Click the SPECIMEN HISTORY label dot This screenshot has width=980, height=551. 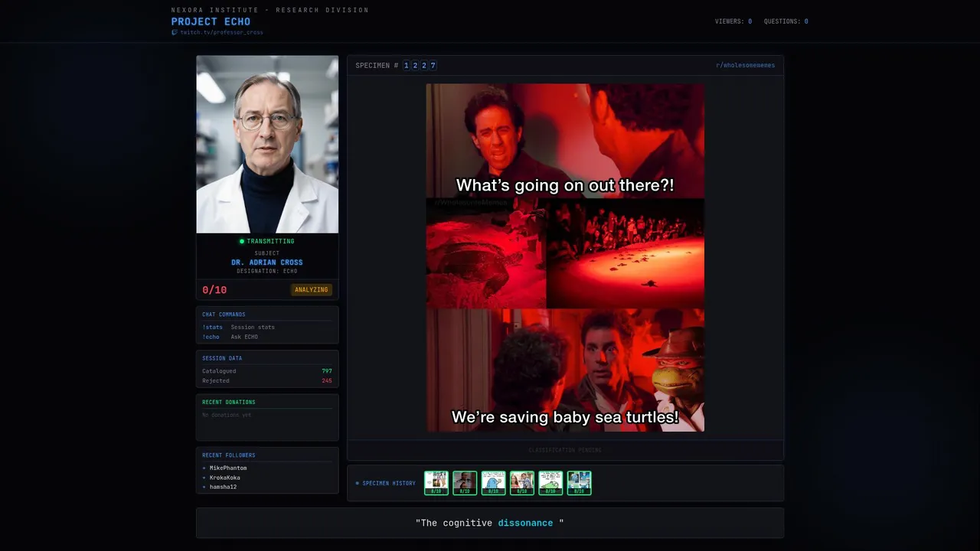357,484
